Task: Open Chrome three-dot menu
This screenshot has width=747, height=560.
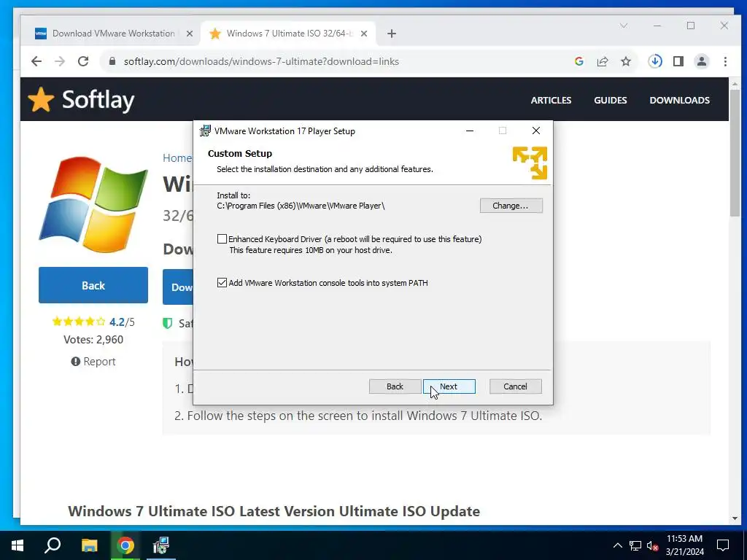Action: click(x=725, y=61)
